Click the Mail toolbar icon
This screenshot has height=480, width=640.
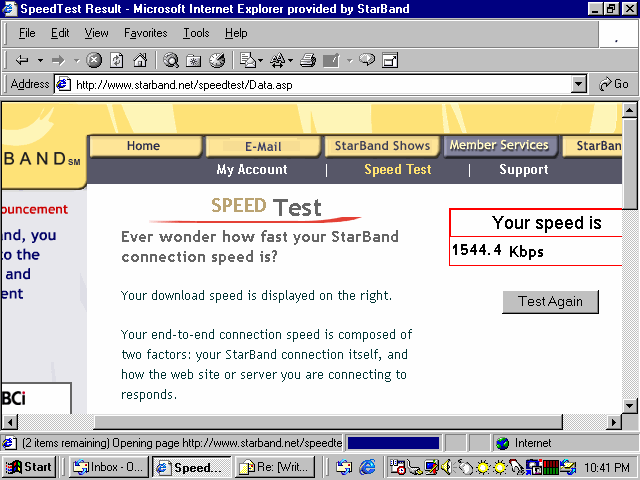point(248,60)
